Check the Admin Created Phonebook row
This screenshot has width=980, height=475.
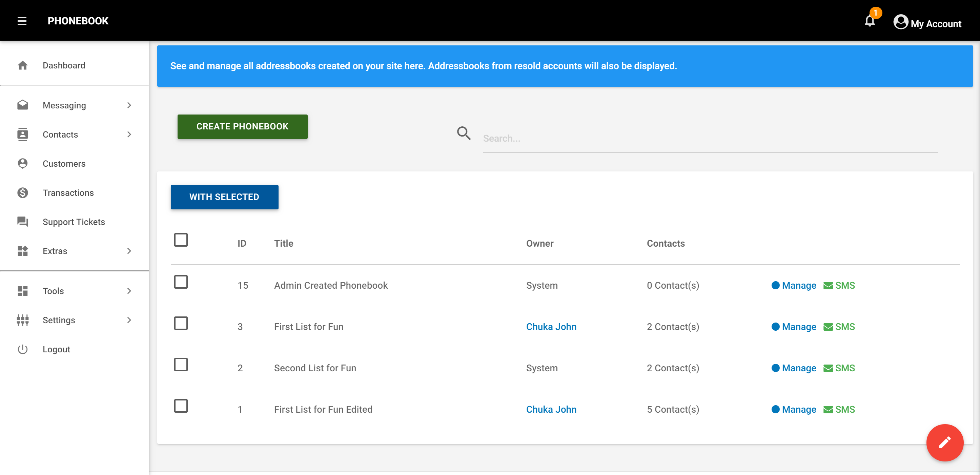point(181,282)
